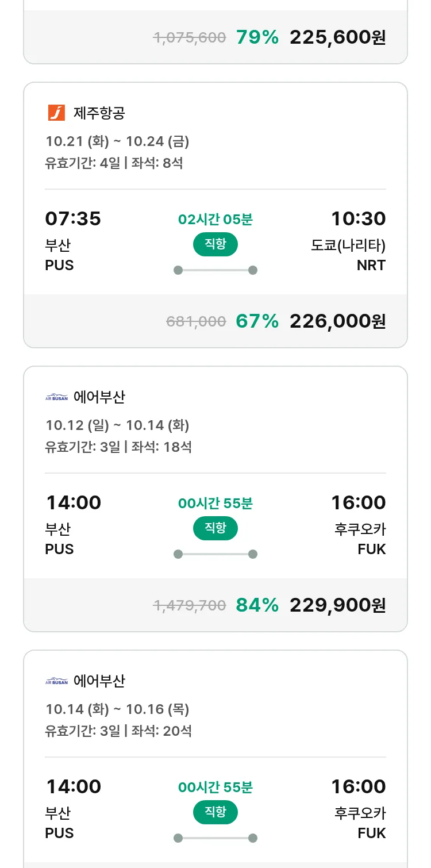Choose the 229,900원 Air Busan fare
Viewport: 431px width, 868px height.
click(337, 605)
